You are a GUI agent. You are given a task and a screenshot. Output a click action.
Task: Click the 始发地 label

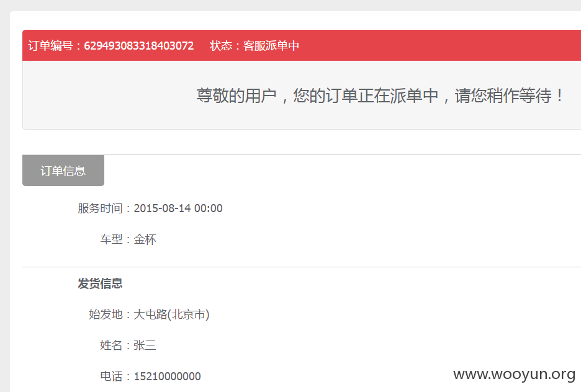tap(106, 314)
